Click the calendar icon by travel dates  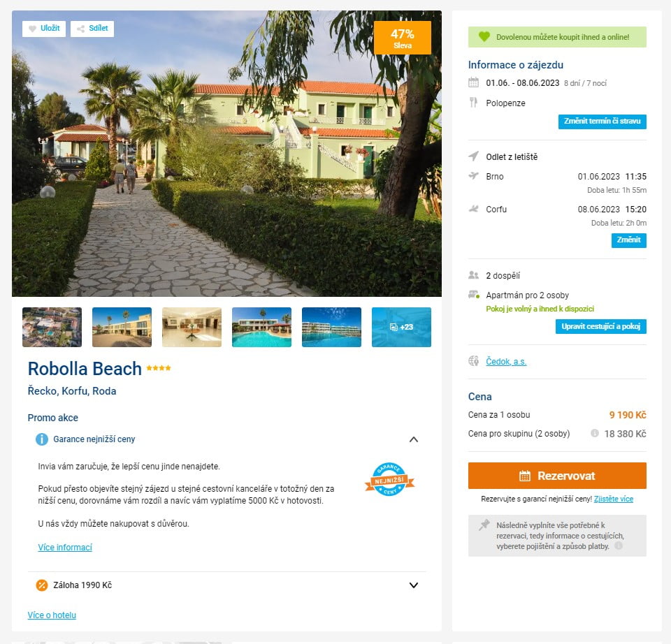[473, 82]
